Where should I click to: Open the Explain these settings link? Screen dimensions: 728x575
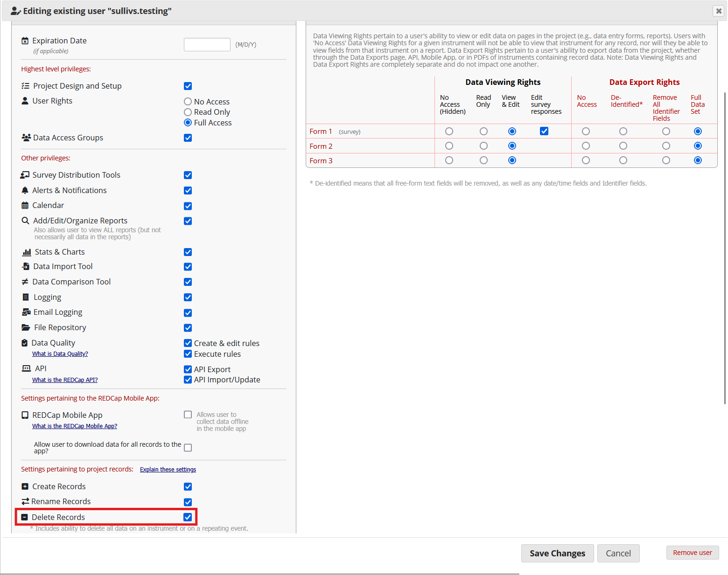tap(168, 469)
